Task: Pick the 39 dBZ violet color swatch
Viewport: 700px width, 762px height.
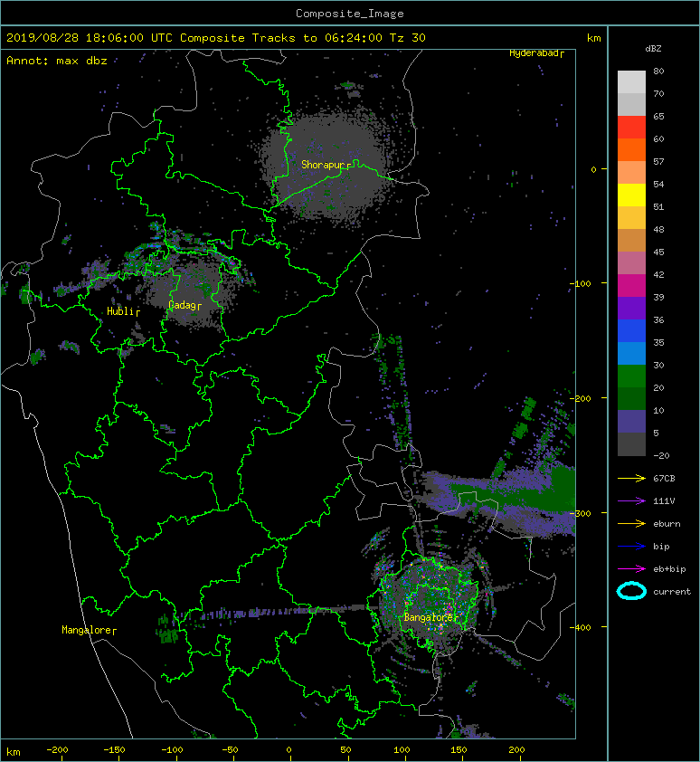Action: [631, 308]
